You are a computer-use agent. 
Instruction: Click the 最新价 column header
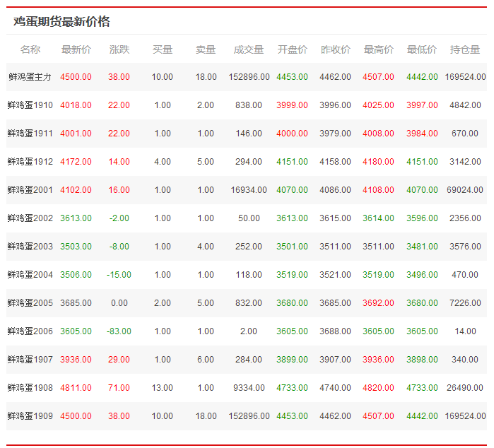pyautogui.click(x=76, y=49)
